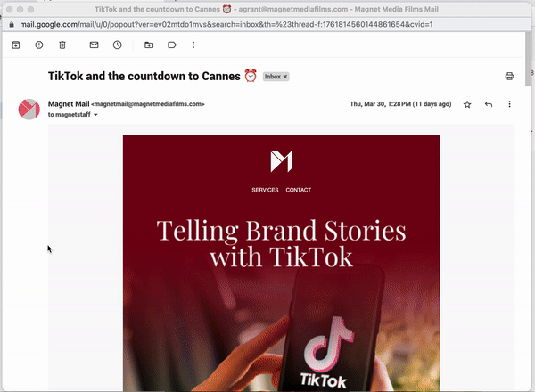
Task: Open the Move to folder icon
Action: (148, 45)
